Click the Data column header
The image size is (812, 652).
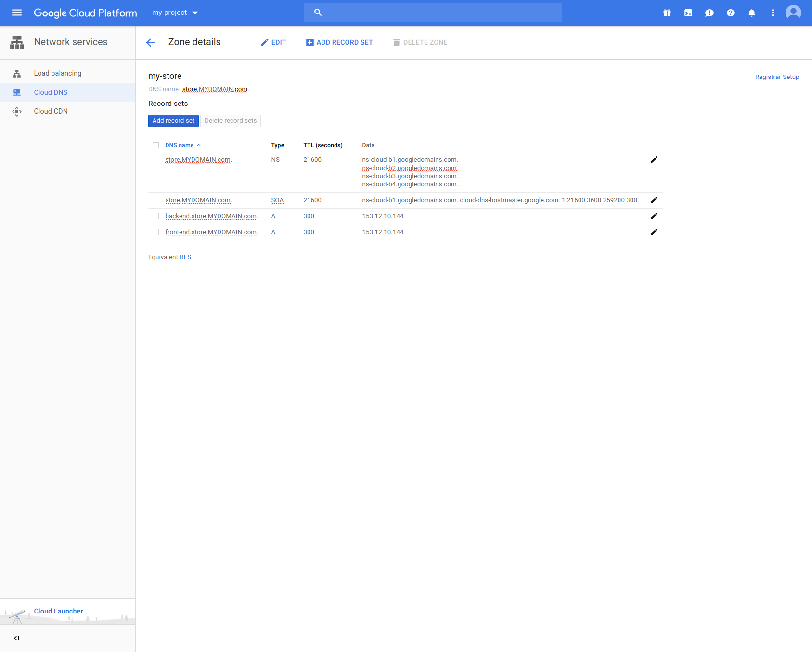tap(368, 145)
